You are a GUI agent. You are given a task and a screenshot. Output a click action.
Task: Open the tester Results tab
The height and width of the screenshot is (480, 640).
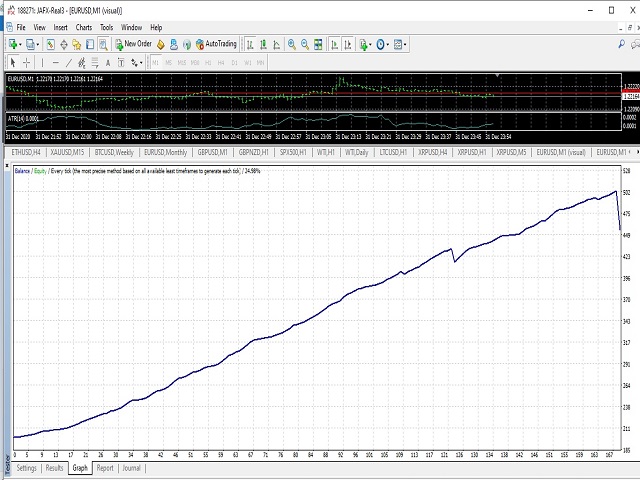(54, 468)
